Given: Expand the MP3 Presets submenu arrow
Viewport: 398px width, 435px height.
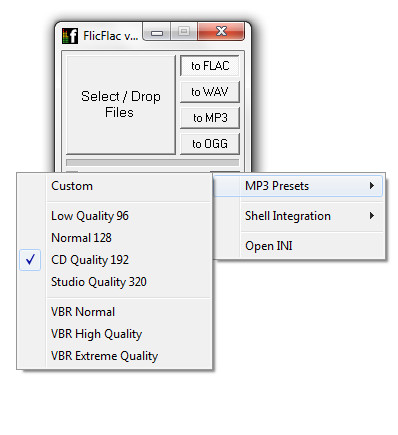Looking at the screenshot, I should (x=372, y=186).
